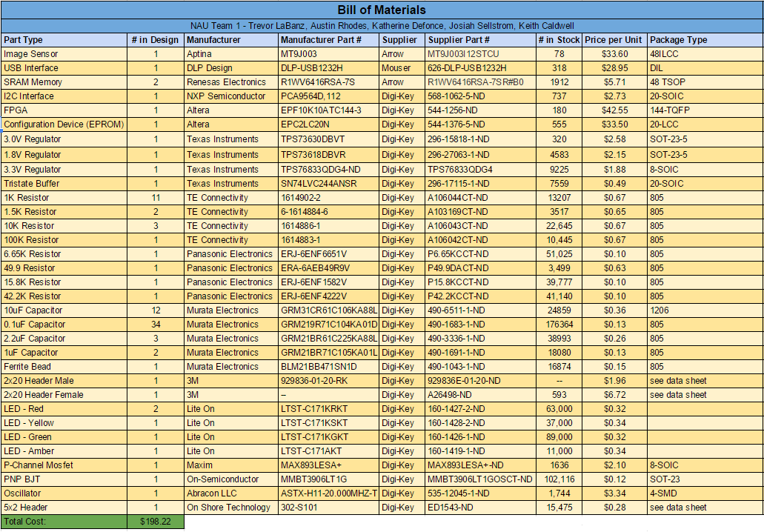
Task: Select the MMBT3906LT1GOSCT-ND cell
Action: point(480,480)
